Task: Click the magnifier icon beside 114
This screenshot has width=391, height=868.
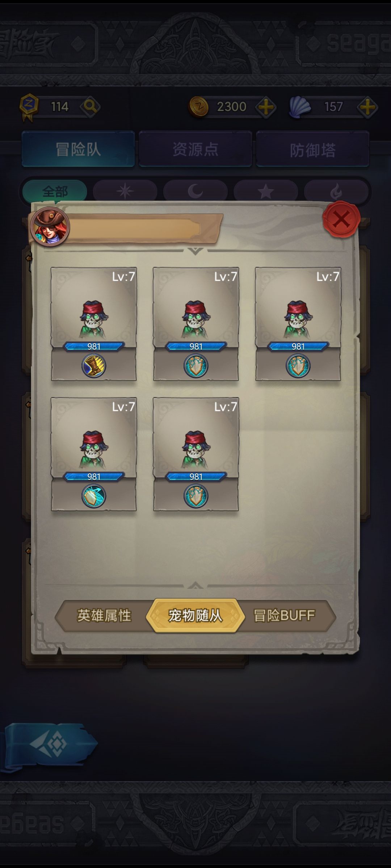Action: [x=90, y=107]
